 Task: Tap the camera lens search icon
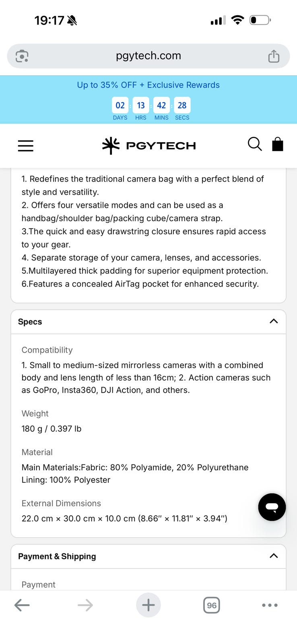(x=22, y=56)
